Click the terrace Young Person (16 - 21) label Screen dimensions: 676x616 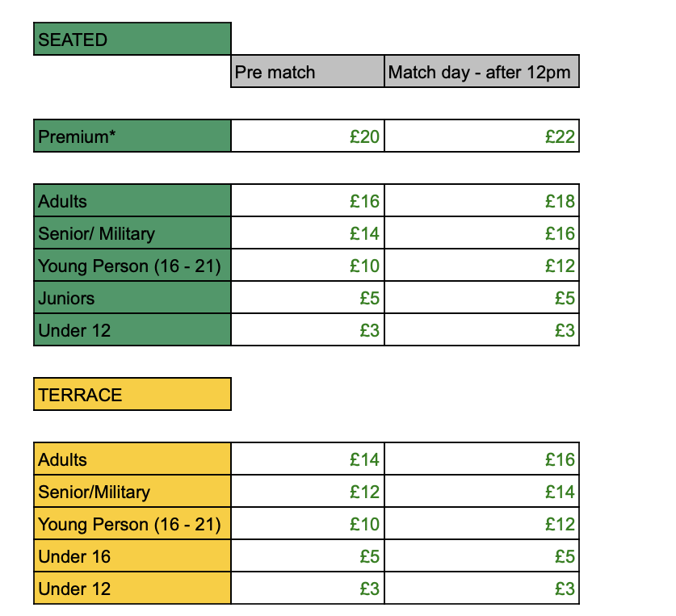[132, 524]
